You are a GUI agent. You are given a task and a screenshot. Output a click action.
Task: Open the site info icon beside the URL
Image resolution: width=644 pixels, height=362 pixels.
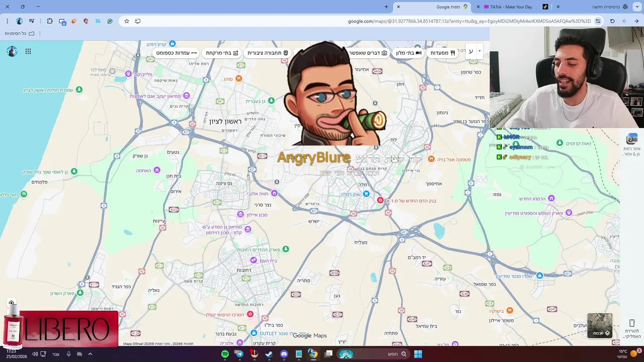[x=598, y=21]
